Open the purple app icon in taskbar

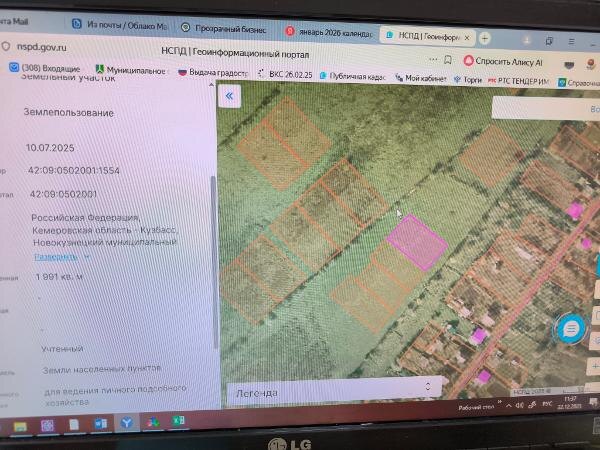pyautogui.click(x=47, y=426)
